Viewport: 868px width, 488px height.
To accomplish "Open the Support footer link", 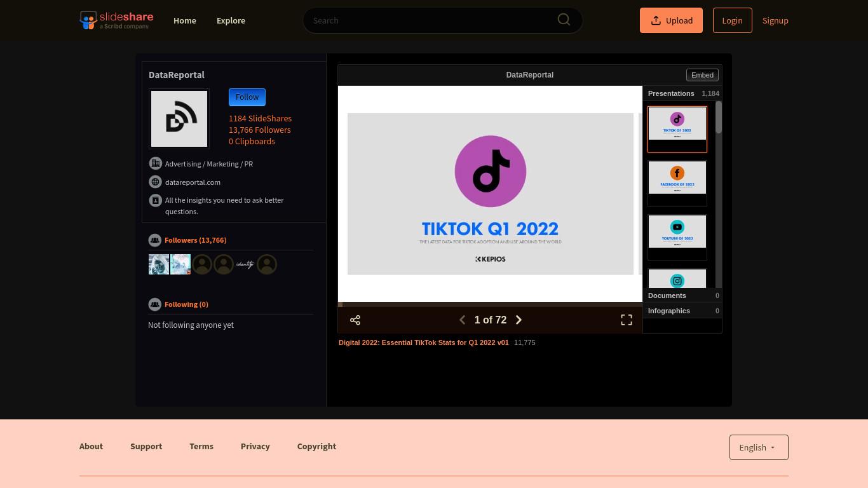I will coord(146,446).
